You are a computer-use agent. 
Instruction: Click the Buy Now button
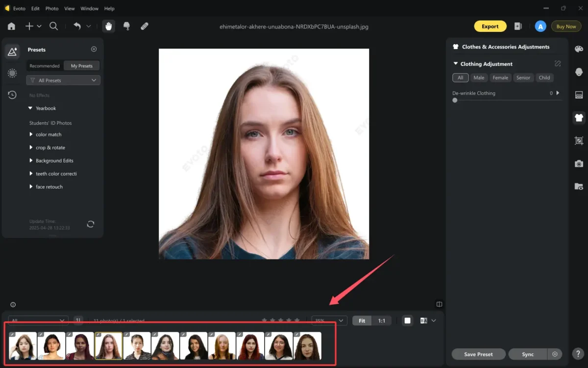(566, 26)
